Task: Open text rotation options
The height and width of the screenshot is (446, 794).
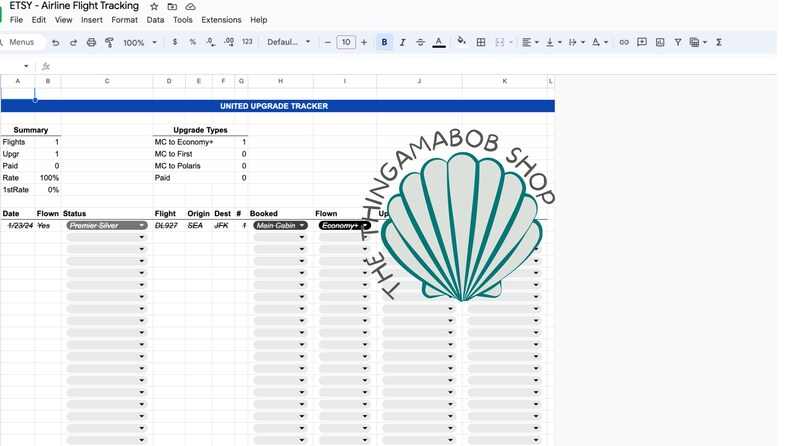Action: tap(600, 43)
